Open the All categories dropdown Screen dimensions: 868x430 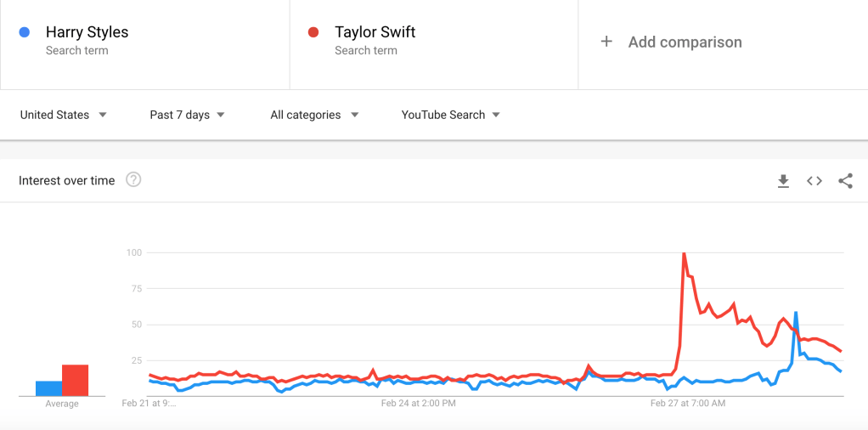314,115
